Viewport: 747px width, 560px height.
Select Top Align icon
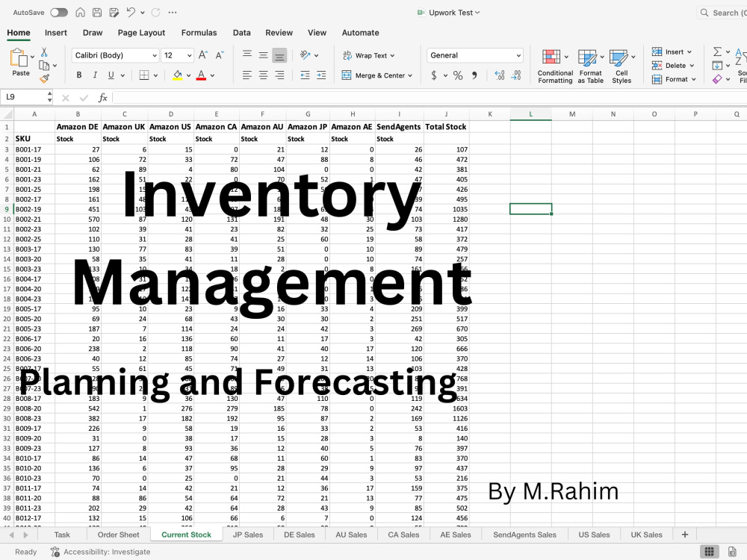247,55
